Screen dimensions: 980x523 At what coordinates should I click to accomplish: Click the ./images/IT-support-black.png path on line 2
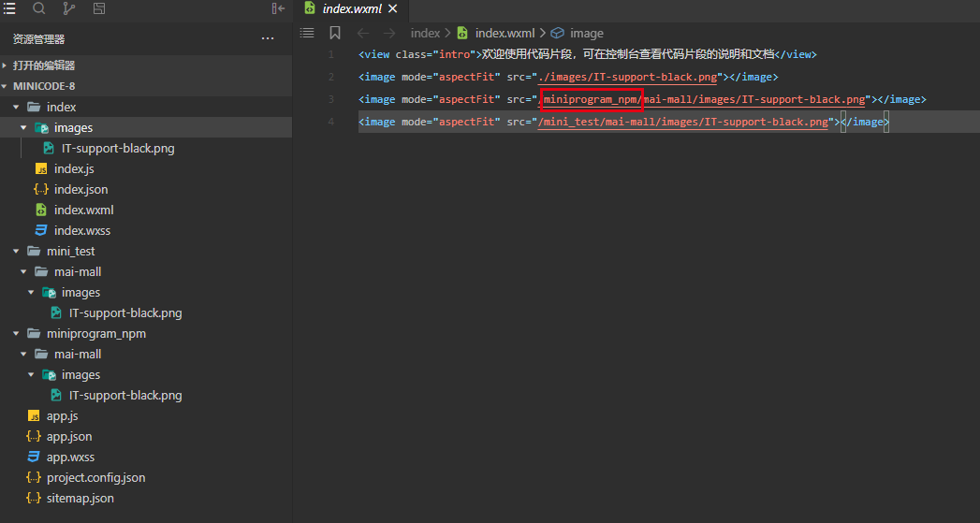(x=627, y=77)
